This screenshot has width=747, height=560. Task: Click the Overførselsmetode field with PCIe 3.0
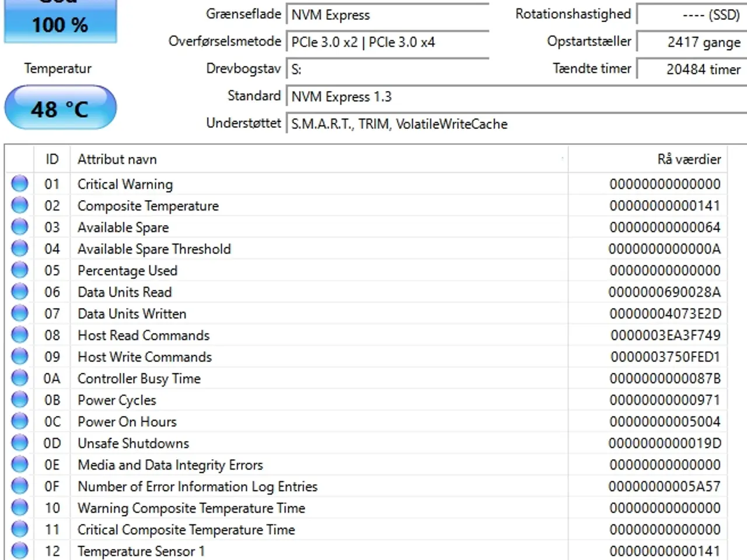tap(388, 42)
